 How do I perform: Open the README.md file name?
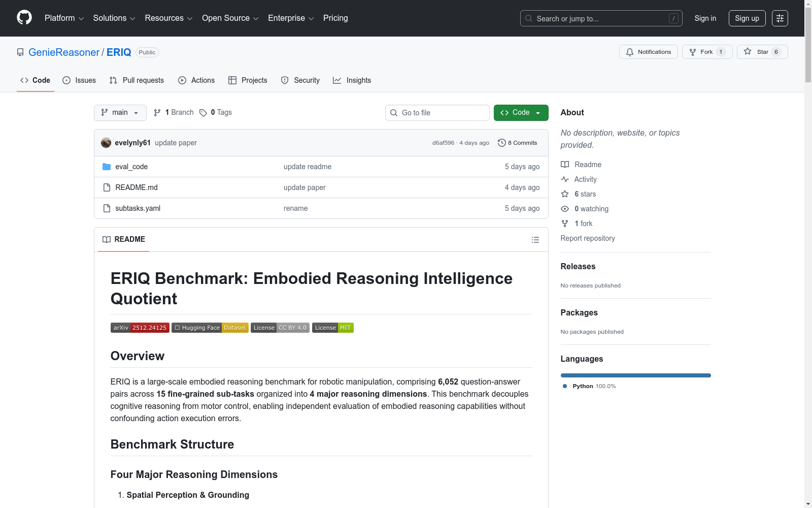[x=137, y=187]
